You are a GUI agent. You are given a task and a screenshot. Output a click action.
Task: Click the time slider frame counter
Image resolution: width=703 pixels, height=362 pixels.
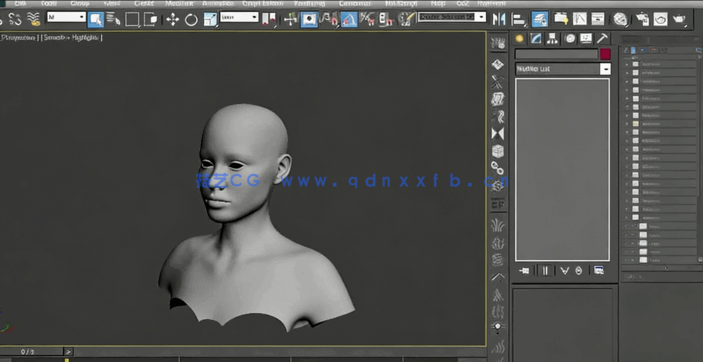[28, 352]
